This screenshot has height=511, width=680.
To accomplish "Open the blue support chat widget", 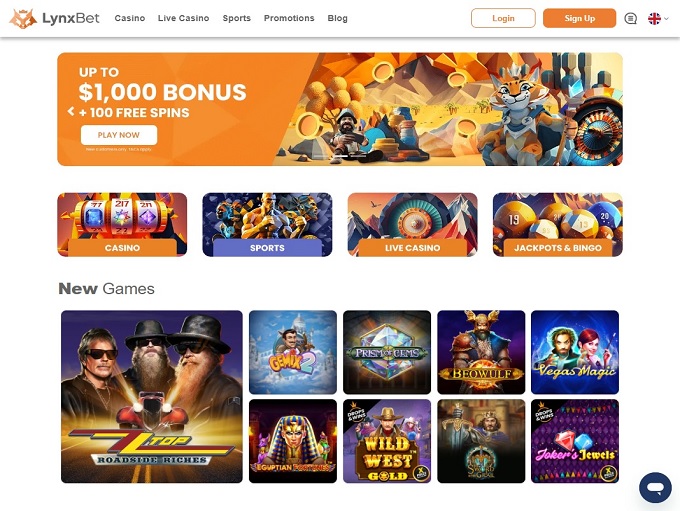I will point(655,488).
